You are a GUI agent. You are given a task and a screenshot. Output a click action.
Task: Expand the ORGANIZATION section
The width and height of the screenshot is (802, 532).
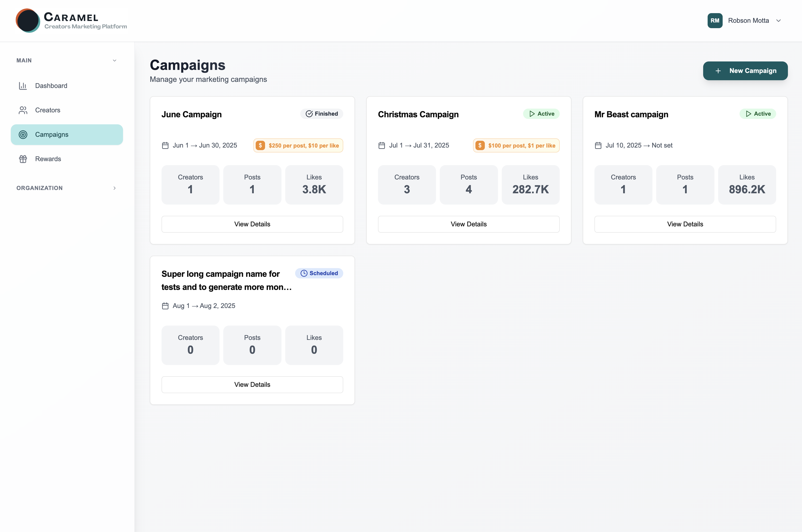point(114,188)
